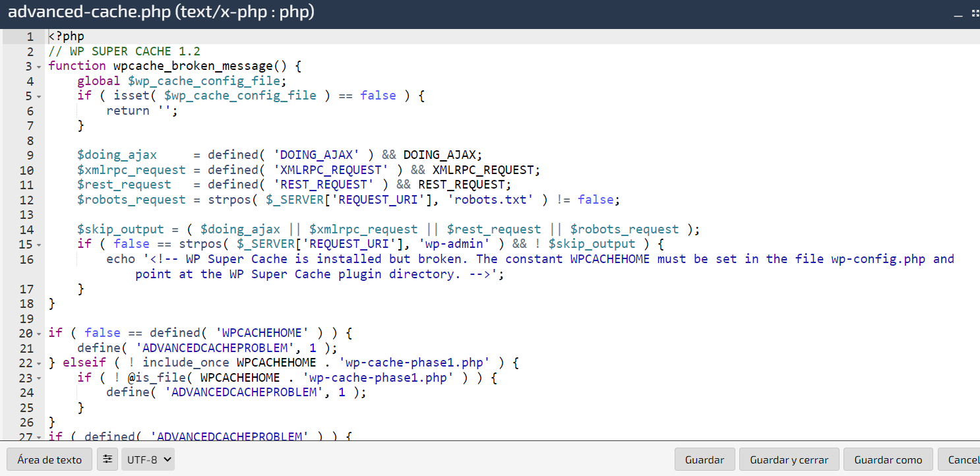Open the UTF-8 encoding dropdown
This screenshot has width=980, height=476.
click(x=148, y=460)
